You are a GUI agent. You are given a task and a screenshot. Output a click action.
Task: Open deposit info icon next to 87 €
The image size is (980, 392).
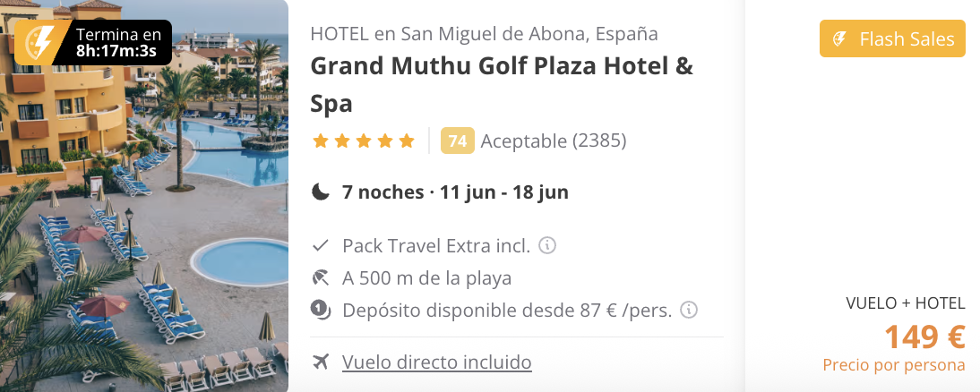(x=689, y=310)
